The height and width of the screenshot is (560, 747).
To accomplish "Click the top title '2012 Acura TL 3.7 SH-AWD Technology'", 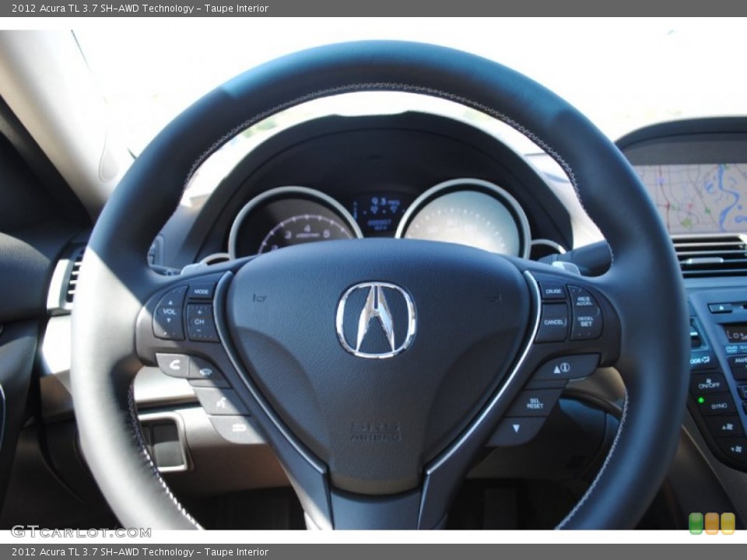I will point(103,8).
